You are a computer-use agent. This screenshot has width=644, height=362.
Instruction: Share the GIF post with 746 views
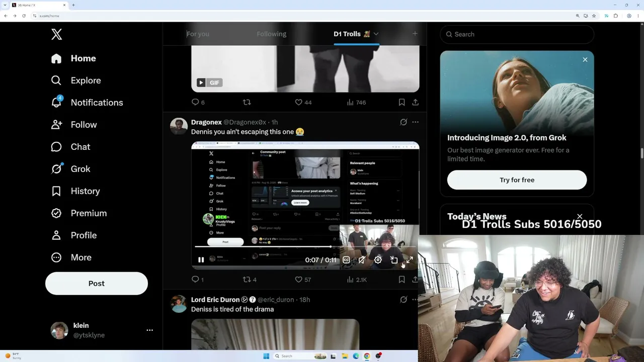coord(415,102)
